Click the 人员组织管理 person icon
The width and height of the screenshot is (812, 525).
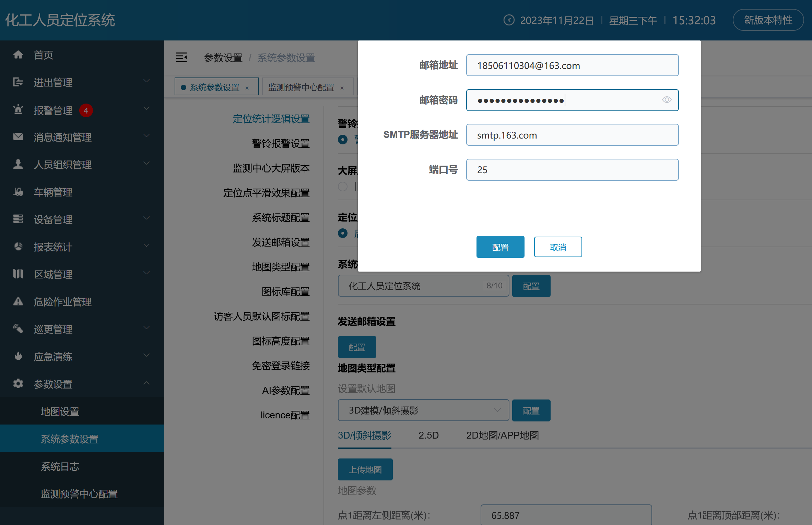tap(18, 164)
